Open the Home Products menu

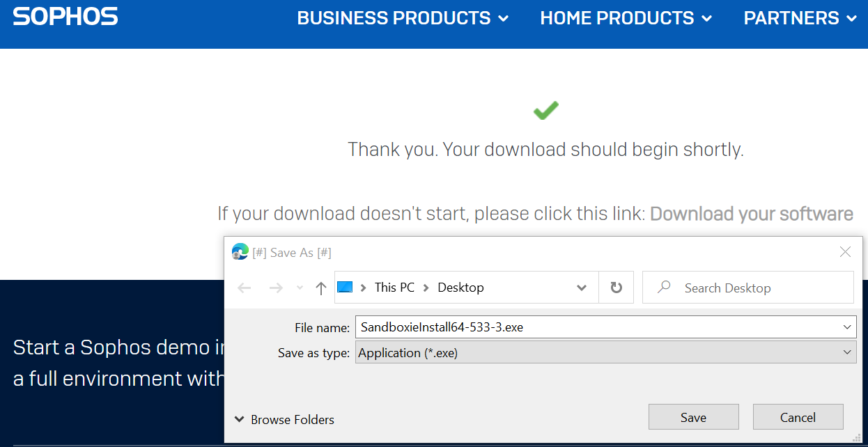pos(626,18)
